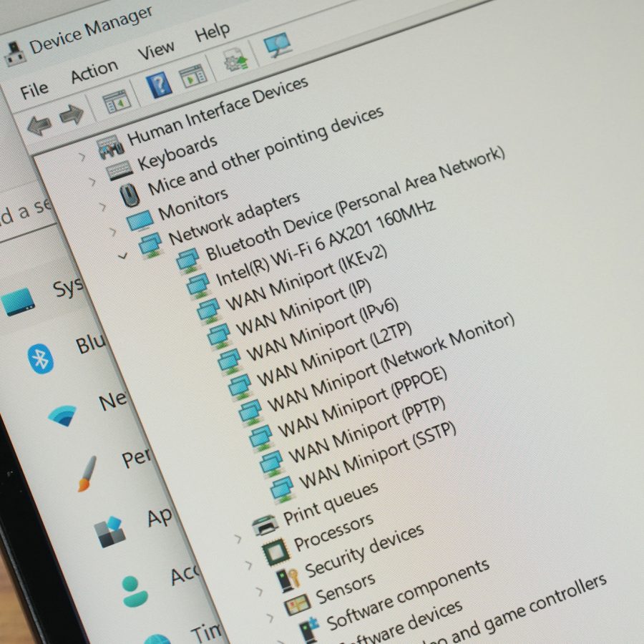Image resolution: width=644 pixels, height=644 pixels.
Task: Expand the Monitors node
Action: pos(112,232)
